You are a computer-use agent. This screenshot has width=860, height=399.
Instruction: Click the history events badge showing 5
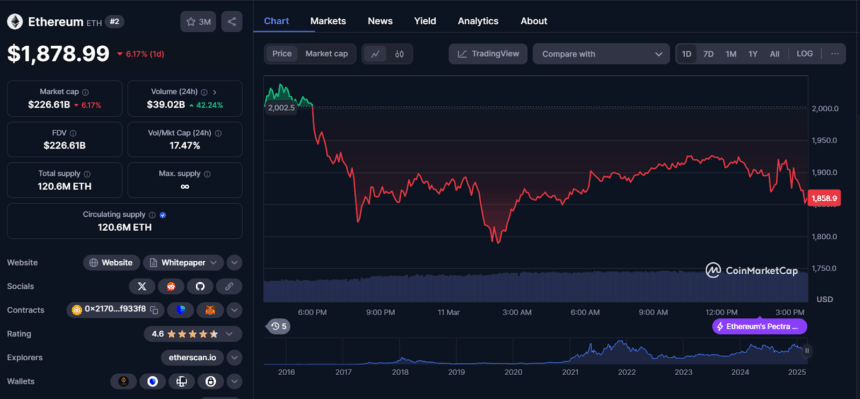click(279, 327)
